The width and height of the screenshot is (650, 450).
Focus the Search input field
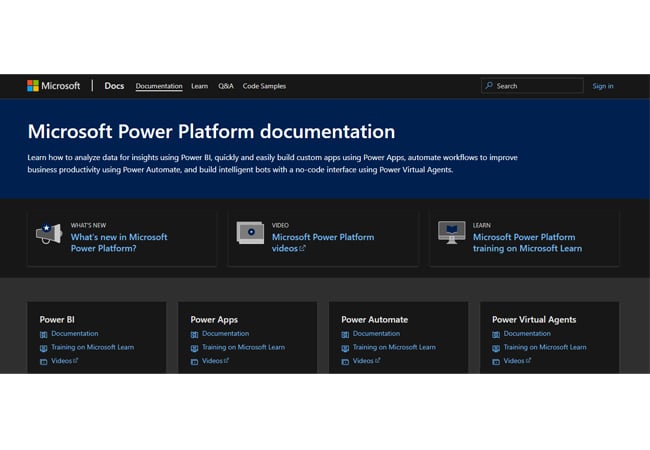(532, 86)
